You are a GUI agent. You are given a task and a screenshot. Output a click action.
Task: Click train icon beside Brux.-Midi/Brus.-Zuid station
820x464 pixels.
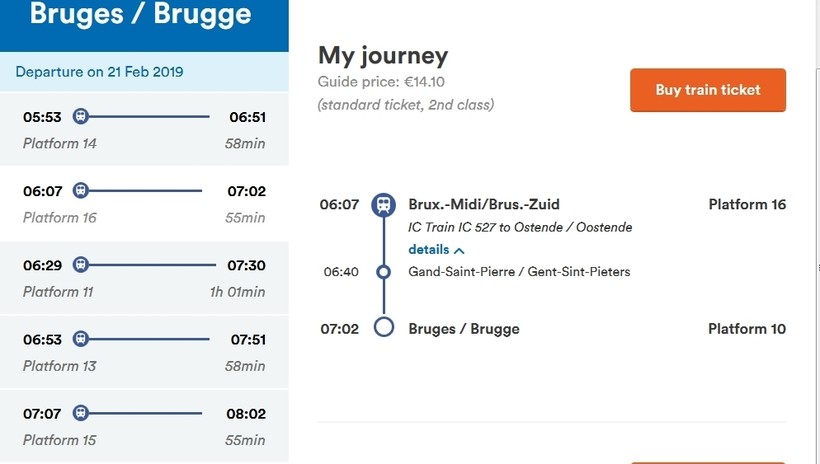tap(383, 205)
